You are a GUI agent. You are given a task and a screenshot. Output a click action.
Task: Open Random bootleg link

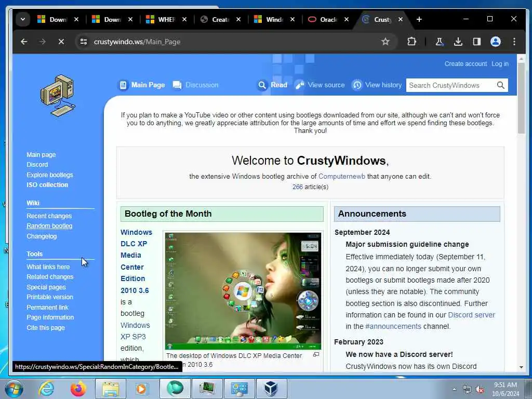49,226
